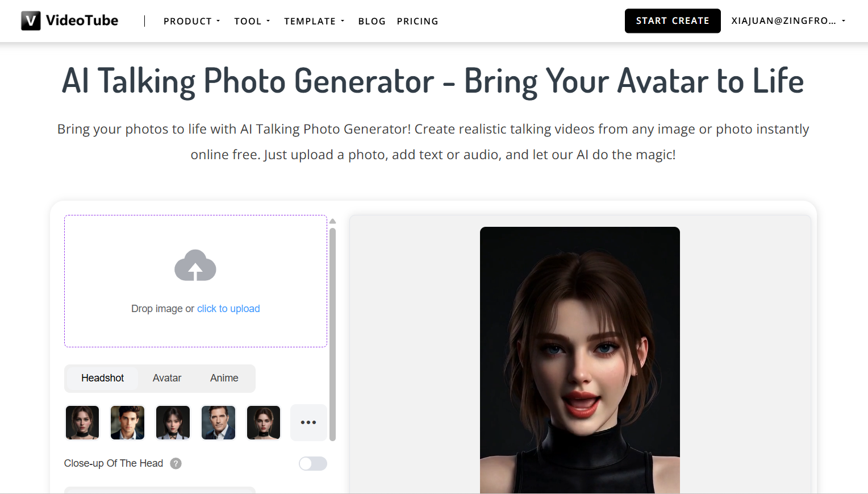Click the scrollbar up arrow in left panel
The image size is (868, 494).
pos(333,221)
